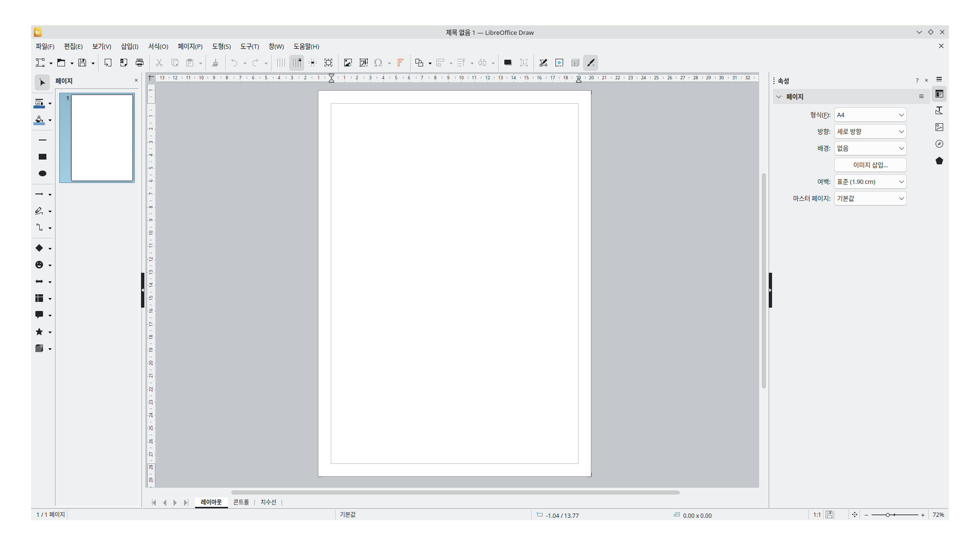Switch to the 치수선 layer tab
Viewport: 980px width, 557px height.
pyautogui.click(x=268, y=502)
